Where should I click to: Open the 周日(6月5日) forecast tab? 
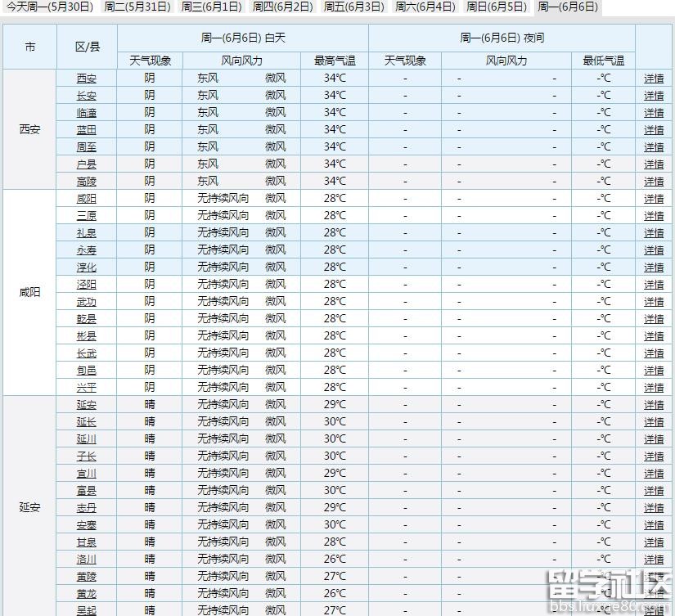tap(496, 7)
